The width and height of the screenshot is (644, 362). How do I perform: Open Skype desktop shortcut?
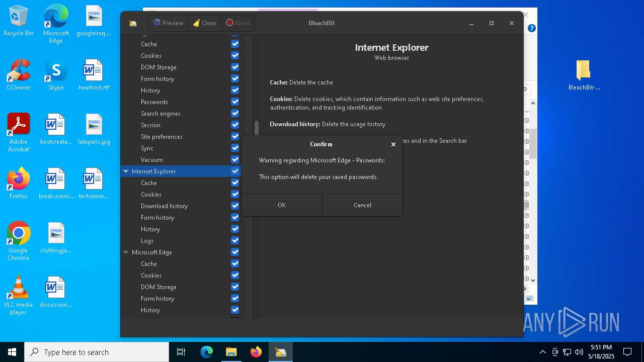click(56, 75)
